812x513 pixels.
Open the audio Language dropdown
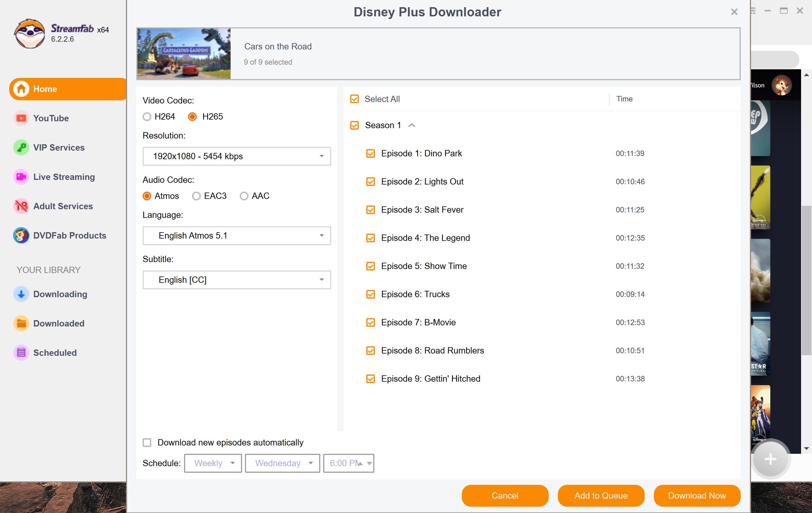(x=237, y=236)
